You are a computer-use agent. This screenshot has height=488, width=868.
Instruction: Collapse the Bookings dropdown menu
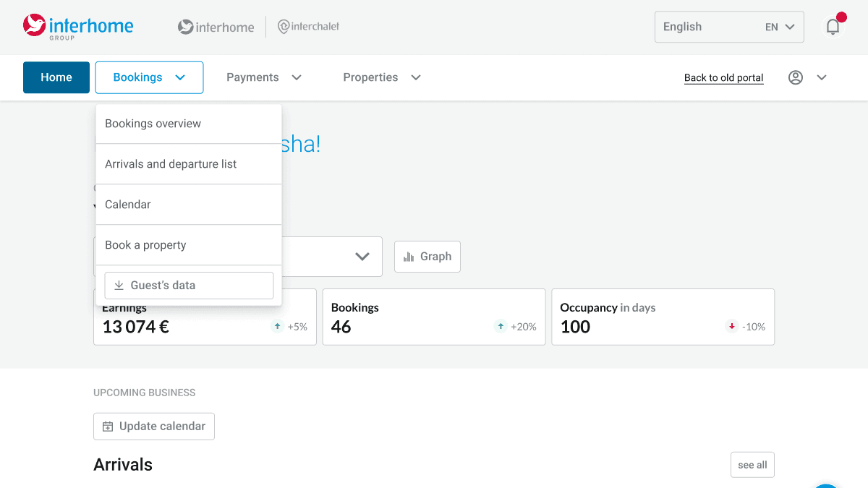(x=149, y=77)
